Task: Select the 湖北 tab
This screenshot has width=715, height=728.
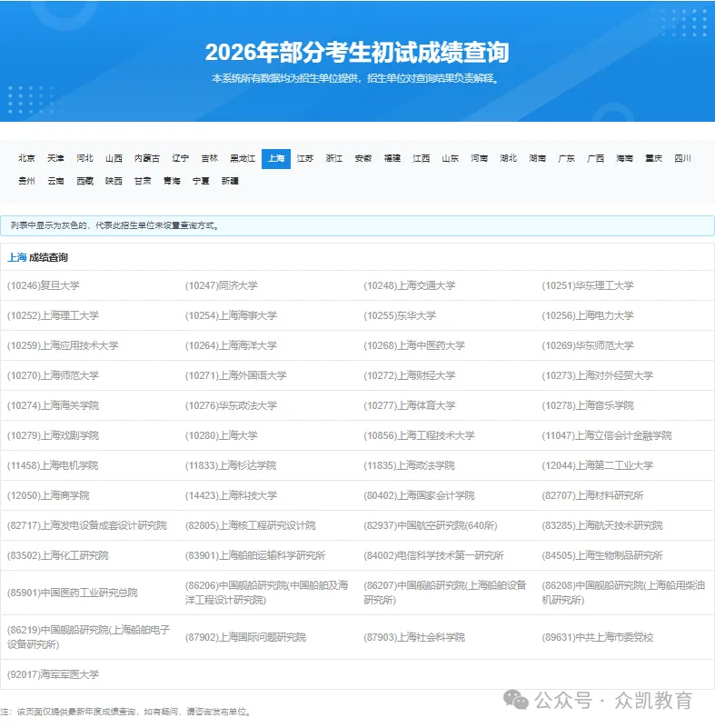Action: 509,158
